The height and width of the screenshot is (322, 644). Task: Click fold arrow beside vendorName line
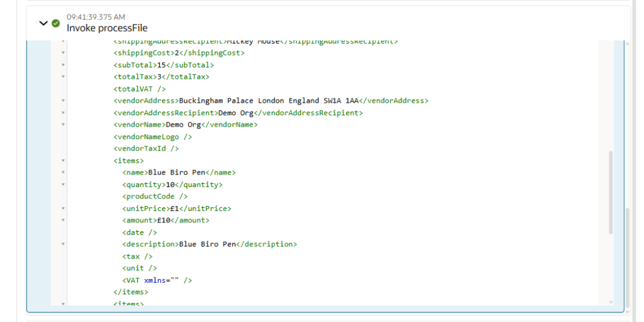tap(63, 125)
